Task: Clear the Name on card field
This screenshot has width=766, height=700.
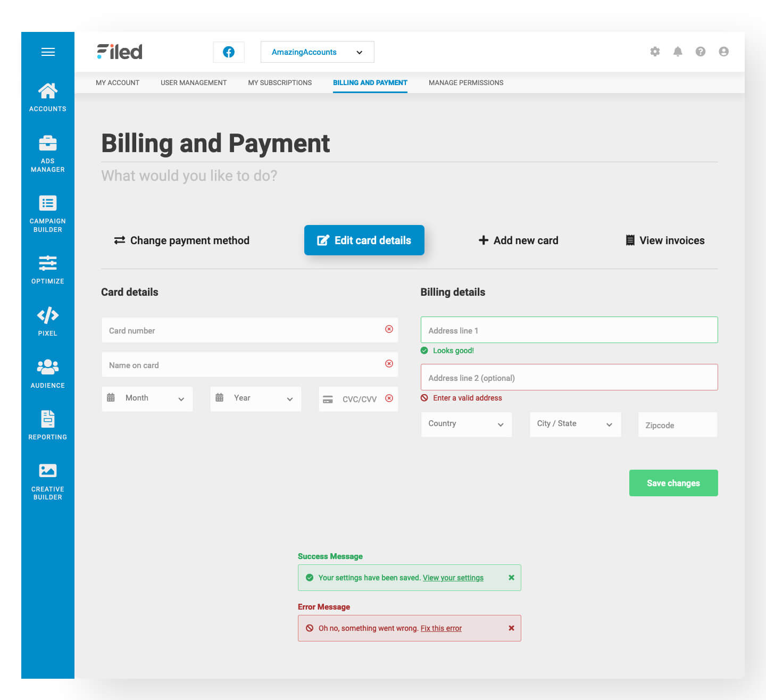Action: 389,364
